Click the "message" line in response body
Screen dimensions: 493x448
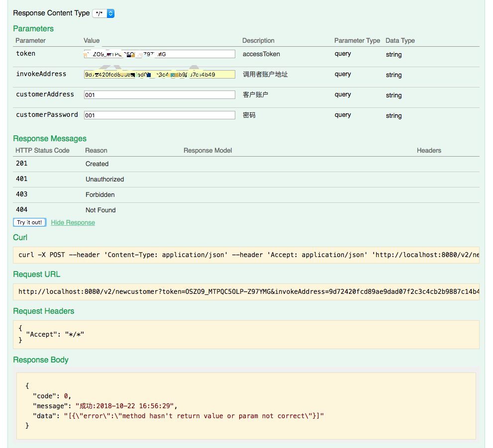pyautogui.click(x=105, y=406)
